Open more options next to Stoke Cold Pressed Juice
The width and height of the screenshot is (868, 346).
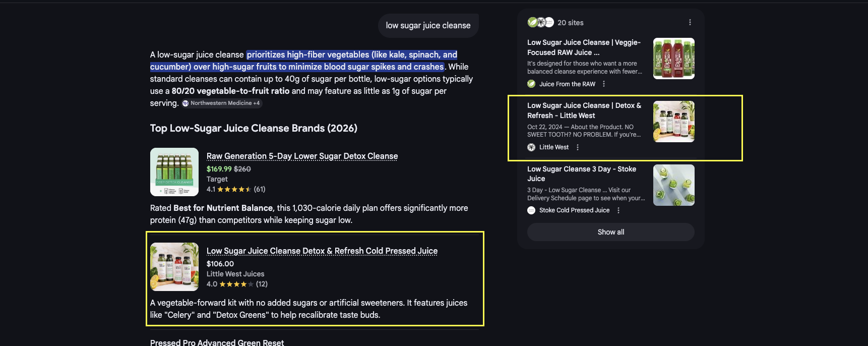point(618,210)
